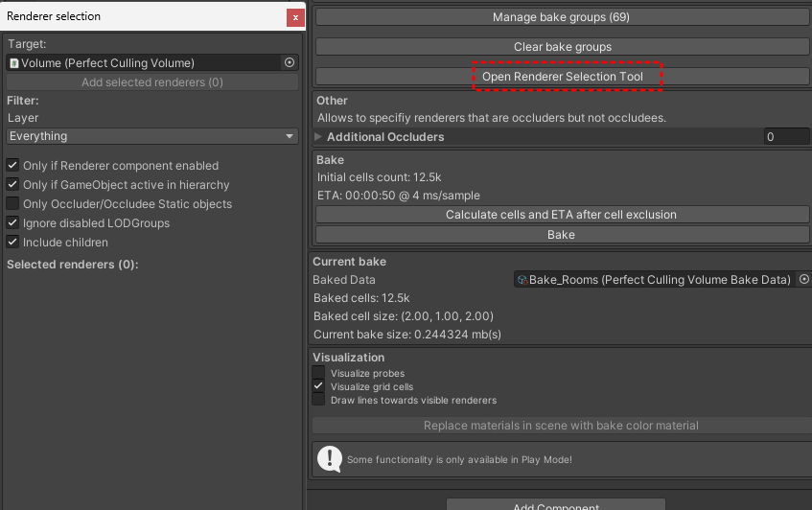Click the Play Mode warning exclamation icon
The width and height of the screenshot is (812, 510).
pyautogui.click(x=330, y=459)
